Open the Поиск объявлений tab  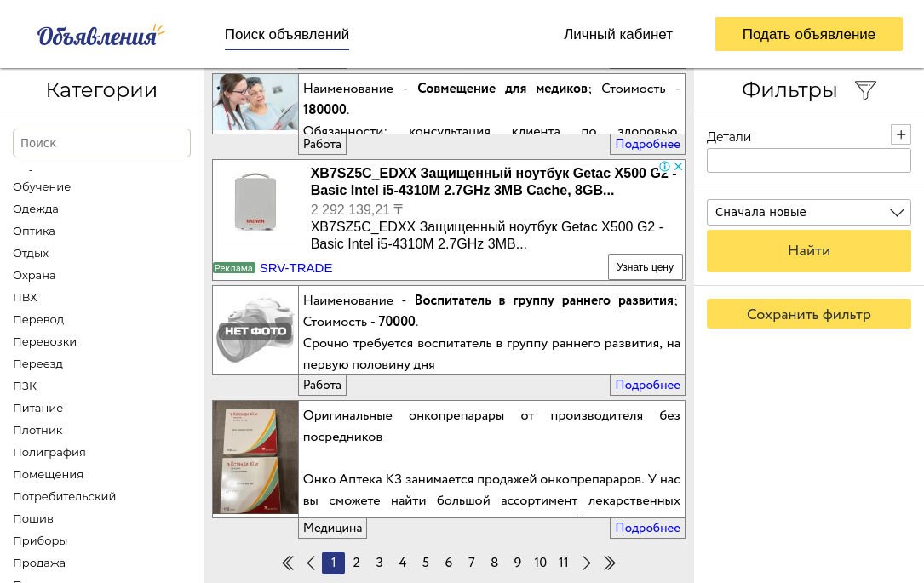287,35
